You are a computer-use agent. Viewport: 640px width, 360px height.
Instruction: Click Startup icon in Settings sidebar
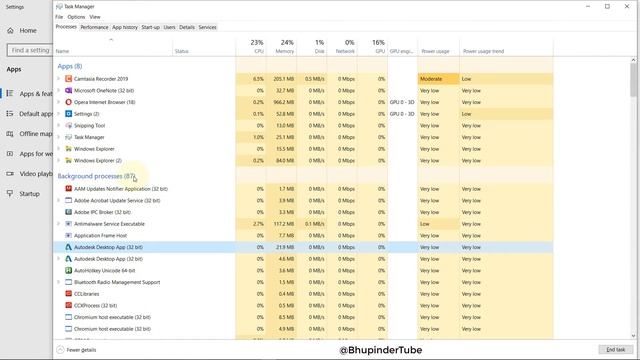[x=10, y=193]
